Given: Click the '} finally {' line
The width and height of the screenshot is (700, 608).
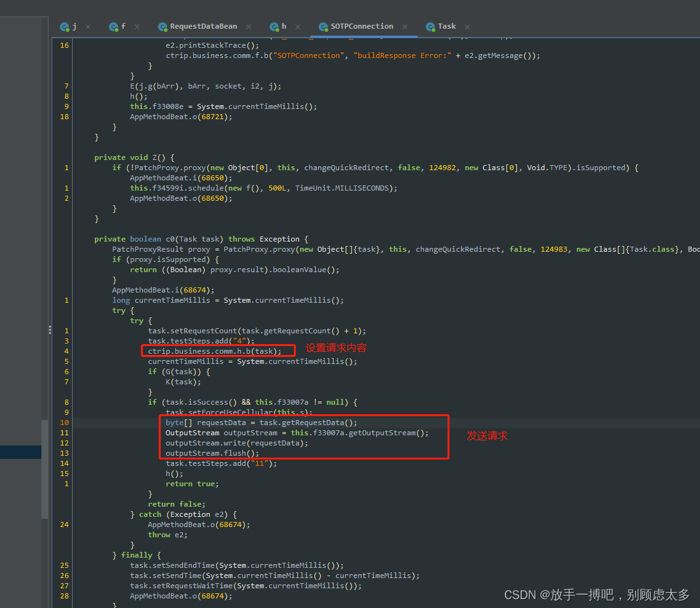Looking at the screenshot, I should point(136,555).
